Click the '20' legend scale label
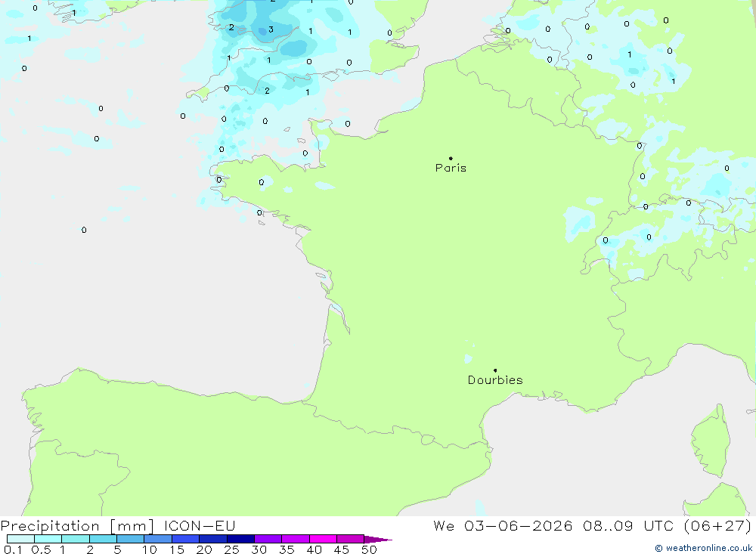The image size is (756, 554). coord(204,549)
